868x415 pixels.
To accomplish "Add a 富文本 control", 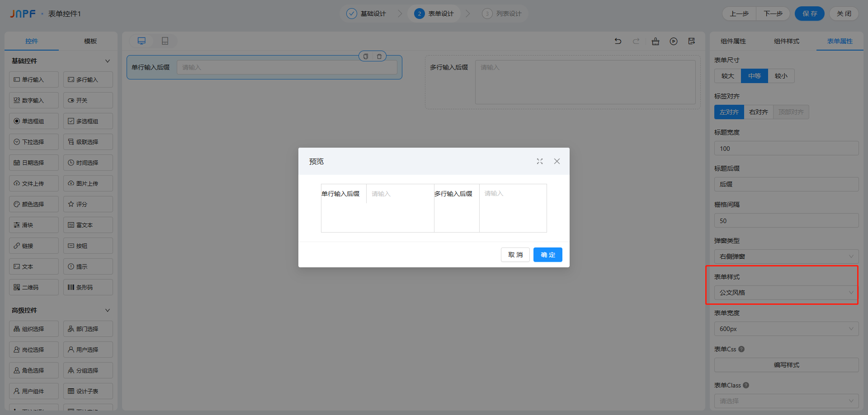I will 88,225.
